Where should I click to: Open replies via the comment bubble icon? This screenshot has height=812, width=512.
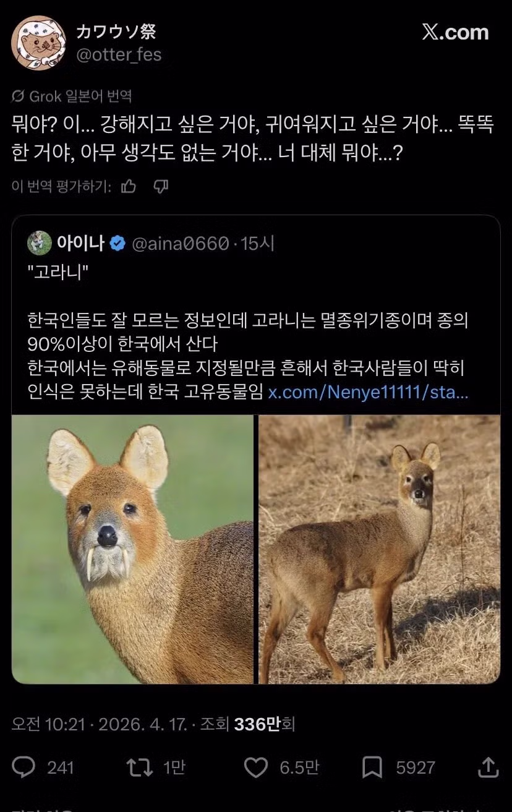(24, 767)
